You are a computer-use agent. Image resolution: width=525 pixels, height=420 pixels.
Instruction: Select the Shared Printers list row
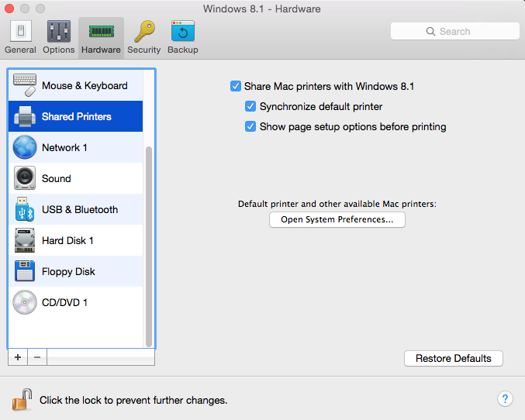point(76,116)
